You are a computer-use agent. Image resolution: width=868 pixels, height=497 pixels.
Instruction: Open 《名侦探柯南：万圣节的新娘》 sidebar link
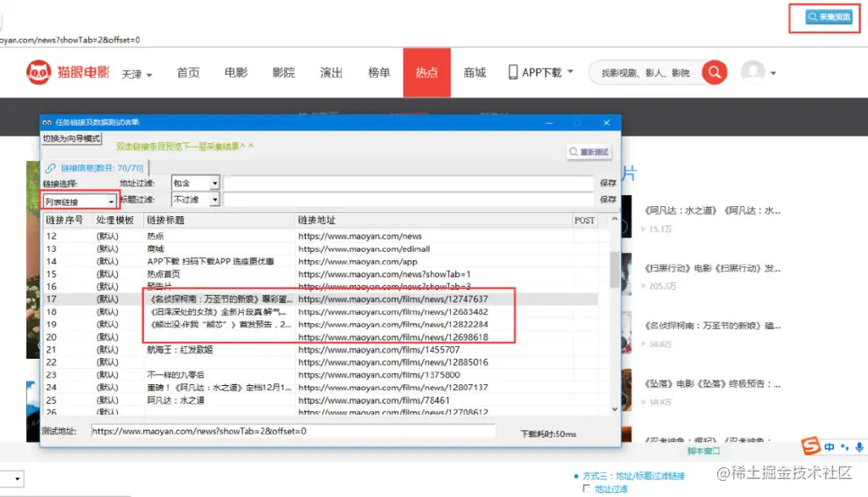click(712, 326)
